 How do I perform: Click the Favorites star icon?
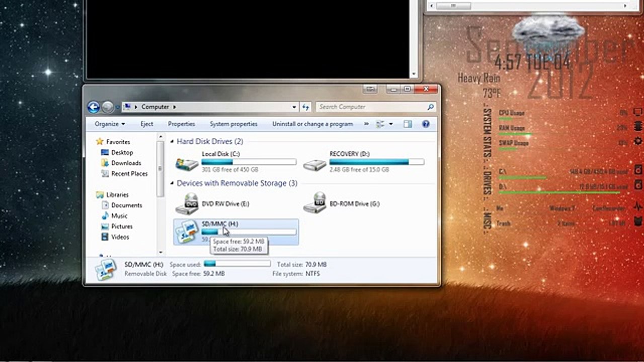[100, 142]
